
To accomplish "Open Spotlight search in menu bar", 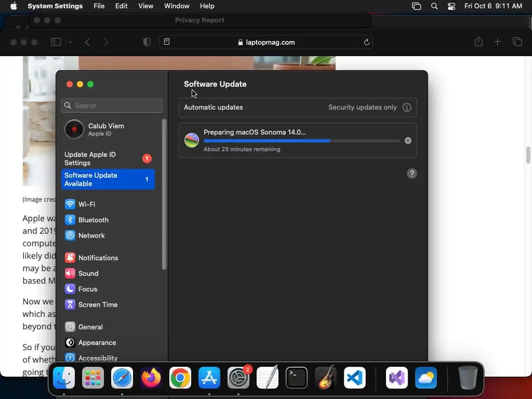I will [x=434, y=6].
